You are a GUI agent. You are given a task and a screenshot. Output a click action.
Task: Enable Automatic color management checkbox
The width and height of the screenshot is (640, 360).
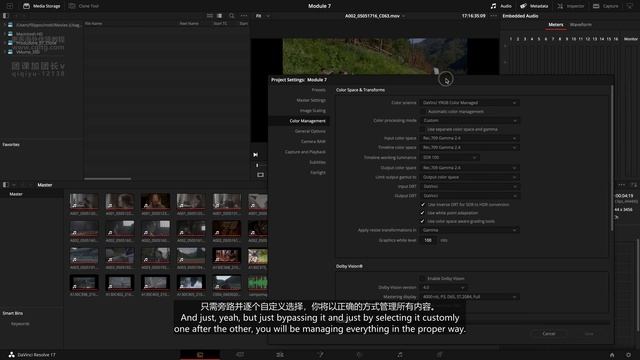(x=423, y=111)
